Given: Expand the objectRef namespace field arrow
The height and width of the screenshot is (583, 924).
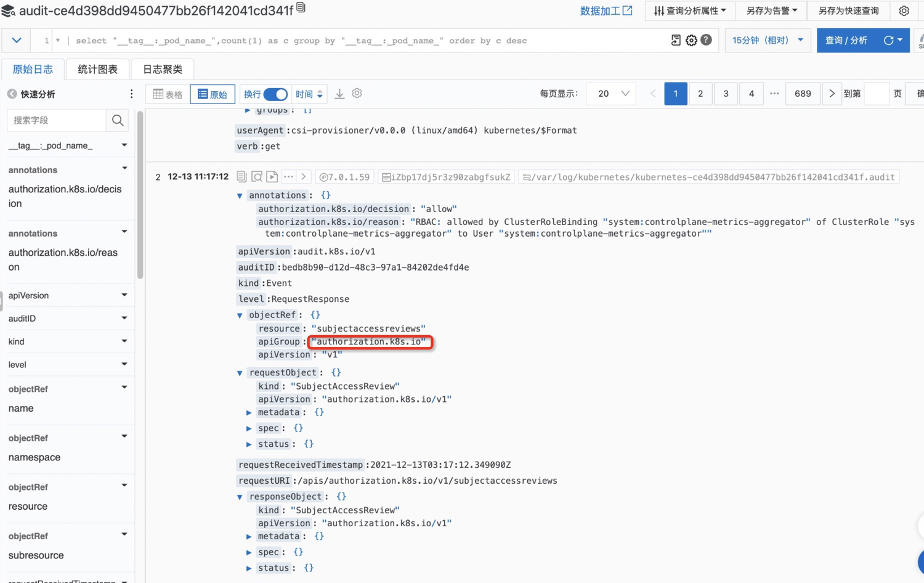Looking at the screenshot, I should (x=124, y=437).
